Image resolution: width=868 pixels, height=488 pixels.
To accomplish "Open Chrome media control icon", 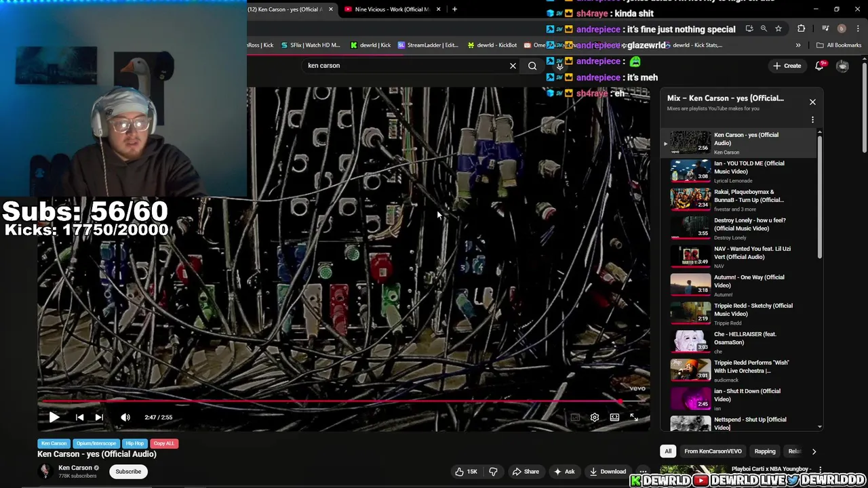I will click(825, 28).
